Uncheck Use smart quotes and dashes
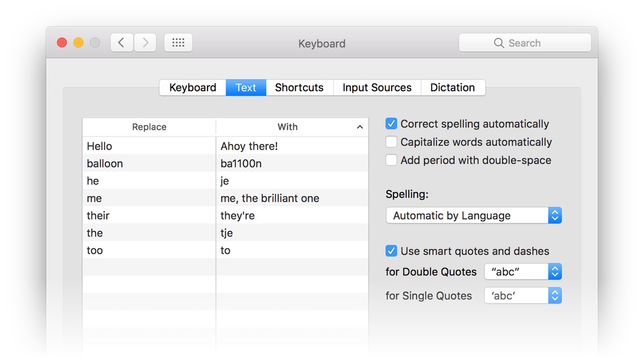Viewport: 644px width, 364px height. (x=391, y=251)
